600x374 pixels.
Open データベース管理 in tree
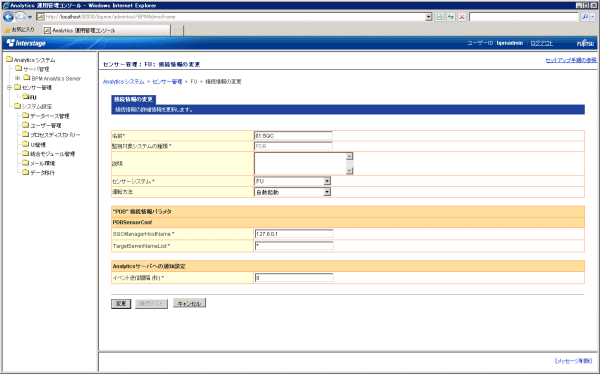point(50,116)
